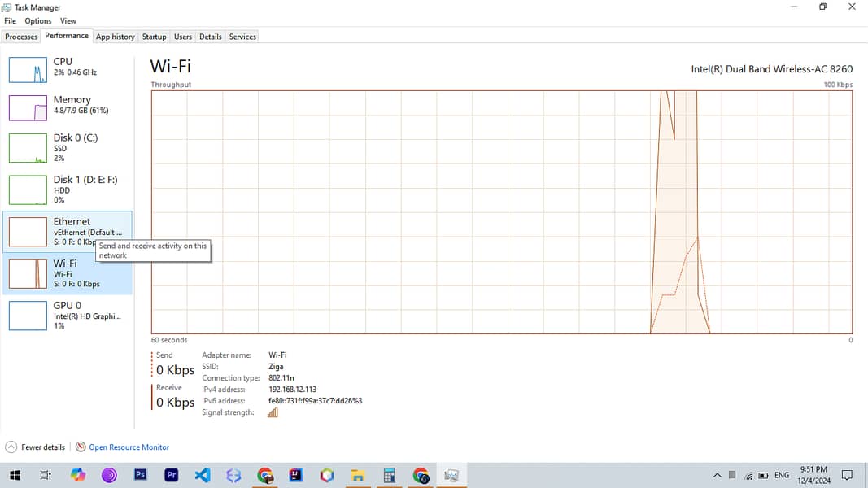Show hidden system tray icons

point(717,475)
